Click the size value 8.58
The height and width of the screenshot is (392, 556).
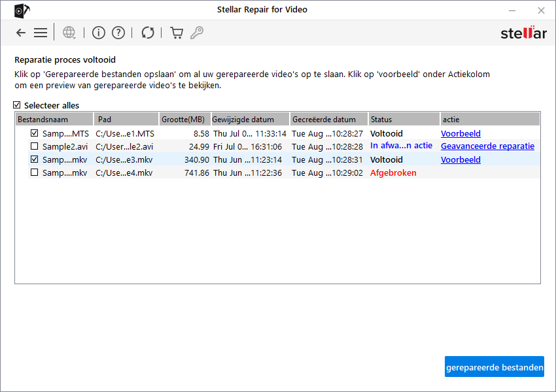[x=201, y=134]
